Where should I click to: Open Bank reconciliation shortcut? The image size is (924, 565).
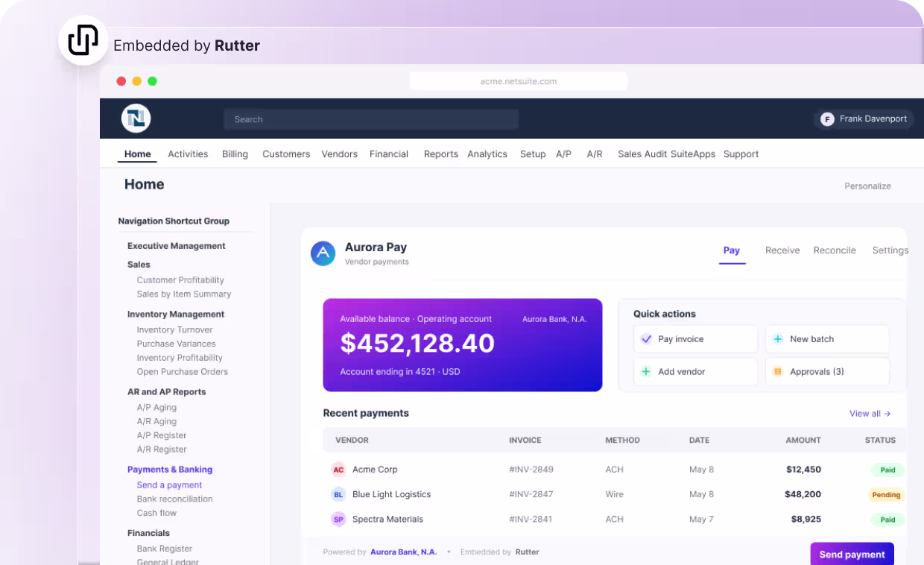(174, 499)
